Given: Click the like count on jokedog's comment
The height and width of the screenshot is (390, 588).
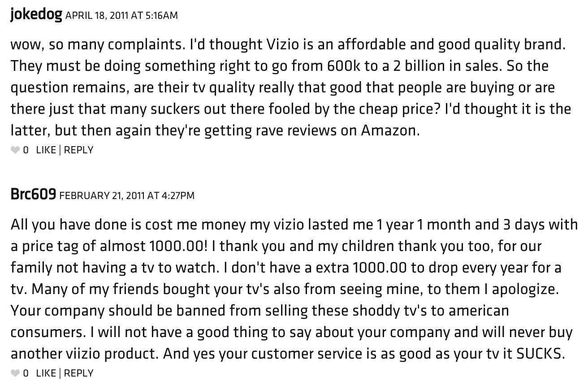Looking at the screenshot, I should (26, 150).
